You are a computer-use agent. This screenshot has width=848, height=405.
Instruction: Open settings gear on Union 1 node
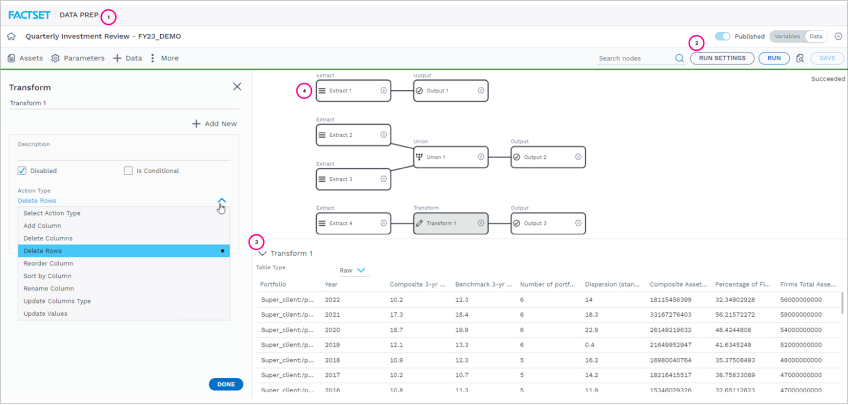pyautogui.click(x=481, y=157)
